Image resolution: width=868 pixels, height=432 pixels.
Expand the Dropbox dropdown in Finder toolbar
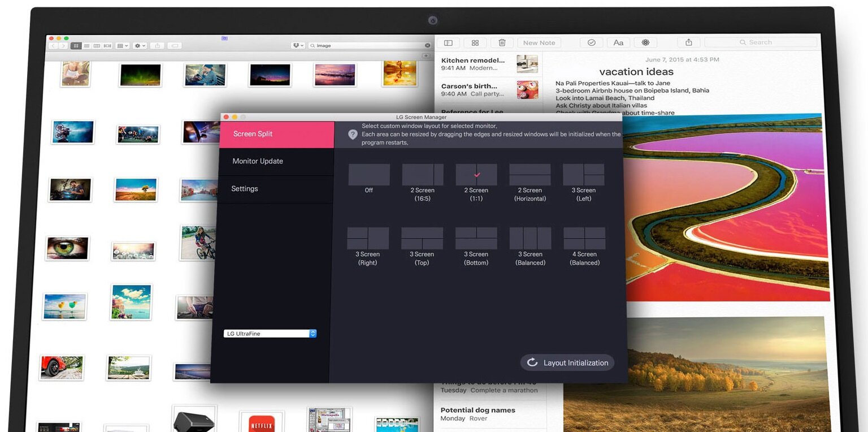click(x=298, y=46)
